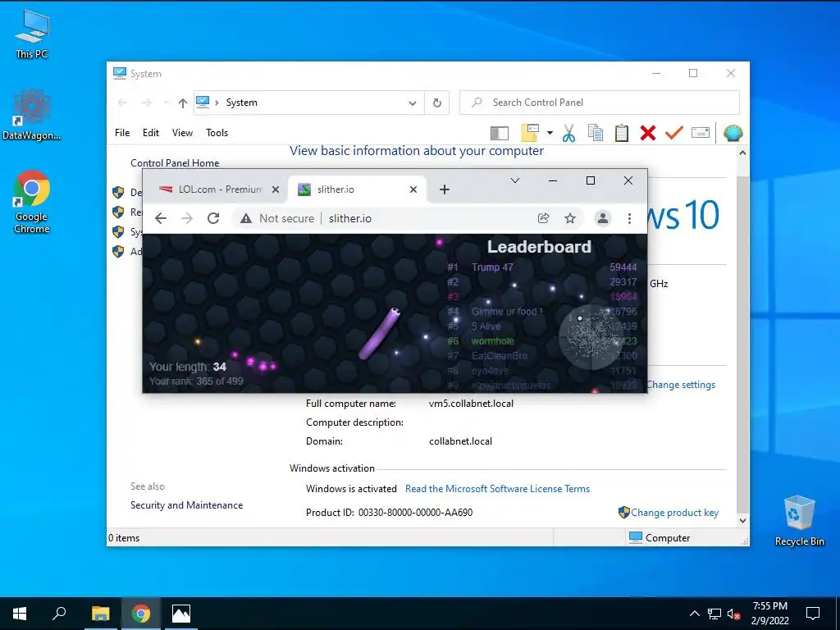Bookmark this tab with the star icon
Screen dimensions: 840x630
coord(570,218)
